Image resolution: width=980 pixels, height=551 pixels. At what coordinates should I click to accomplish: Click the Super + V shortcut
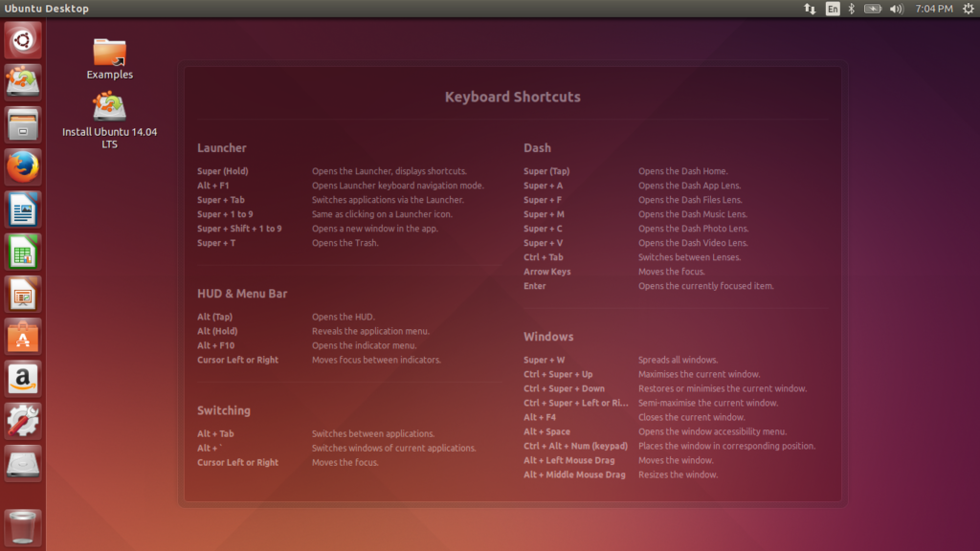544,243
